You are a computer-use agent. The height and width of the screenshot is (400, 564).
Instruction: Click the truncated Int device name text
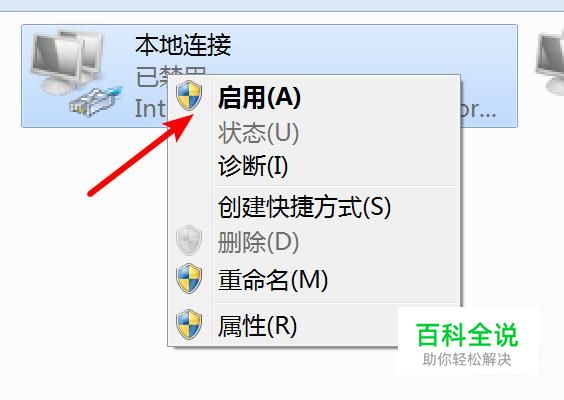click(151, 108)
